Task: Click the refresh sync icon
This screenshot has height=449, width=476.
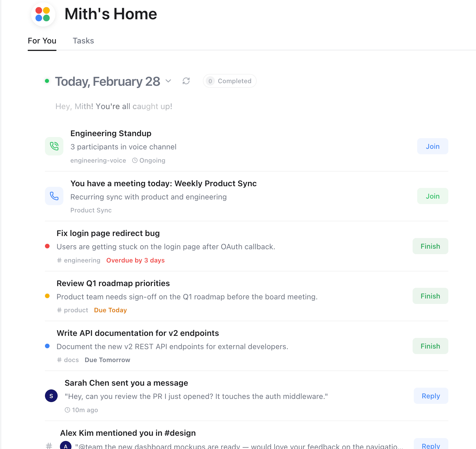Action: pyautogui.click(x=186, y=81)
